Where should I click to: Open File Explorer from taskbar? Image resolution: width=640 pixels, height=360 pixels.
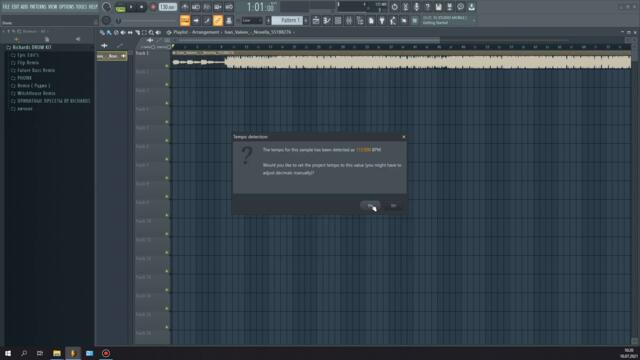point(57,353)
